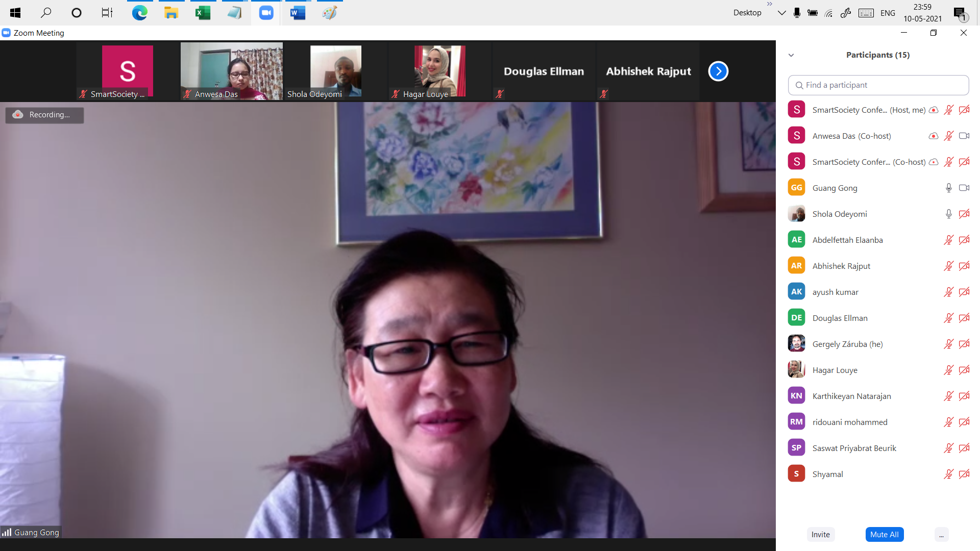980x551 pixels.
Task: Select ridouani mohammed participant name
Action: click(850, 422)
